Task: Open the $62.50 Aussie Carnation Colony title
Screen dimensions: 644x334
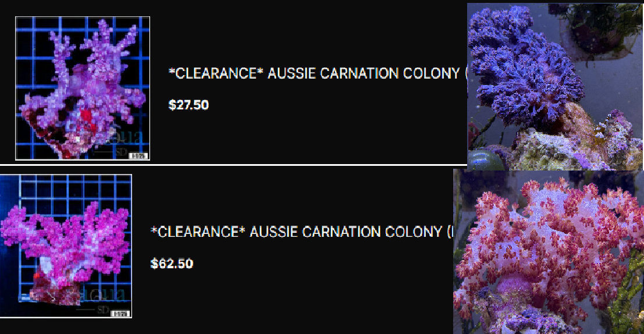Action: pos(302,232)
